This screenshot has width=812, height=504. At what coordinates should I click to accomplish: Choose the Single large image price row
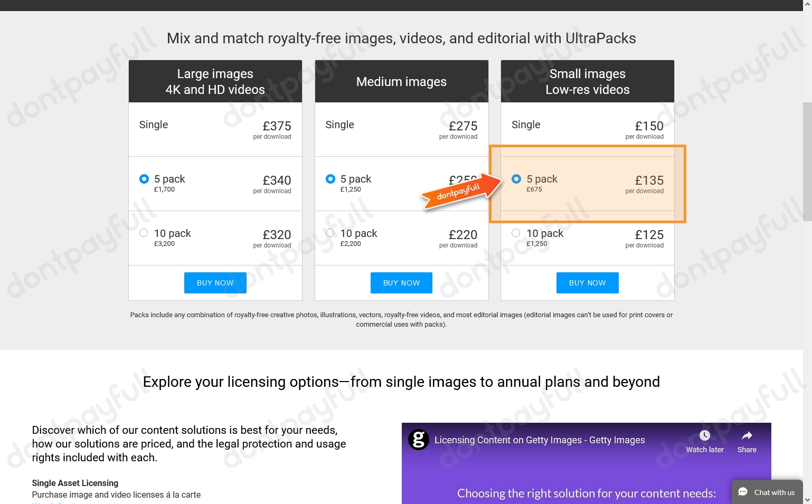[x=215, y=129]
